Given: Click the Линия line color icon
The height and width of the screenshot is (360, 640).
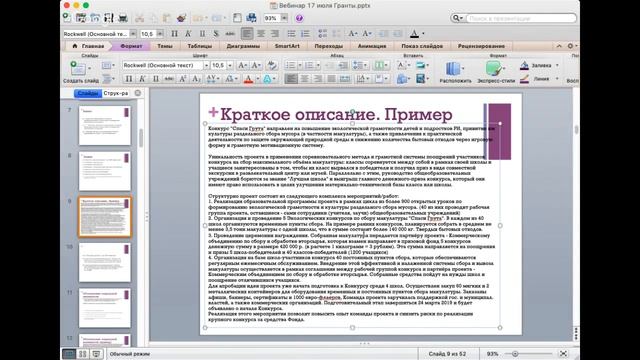Looking at the screenshot, I should (x=524, y=79).
